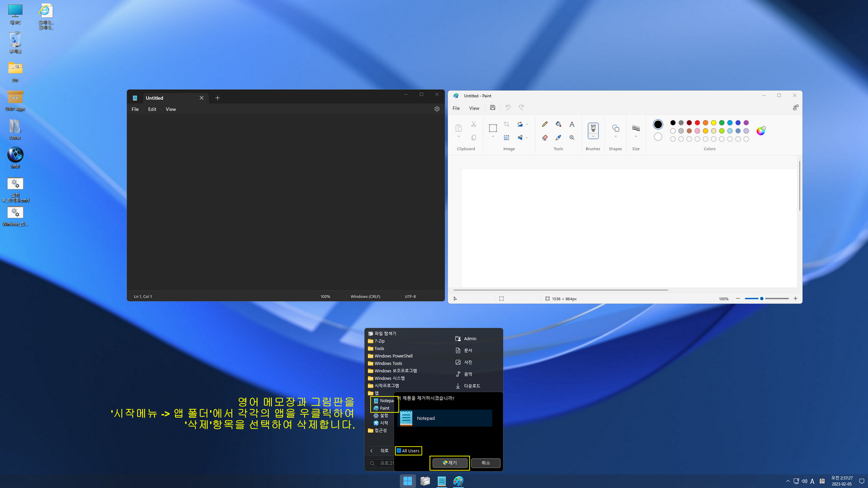Open File Explorer from the taskbar

425,481
